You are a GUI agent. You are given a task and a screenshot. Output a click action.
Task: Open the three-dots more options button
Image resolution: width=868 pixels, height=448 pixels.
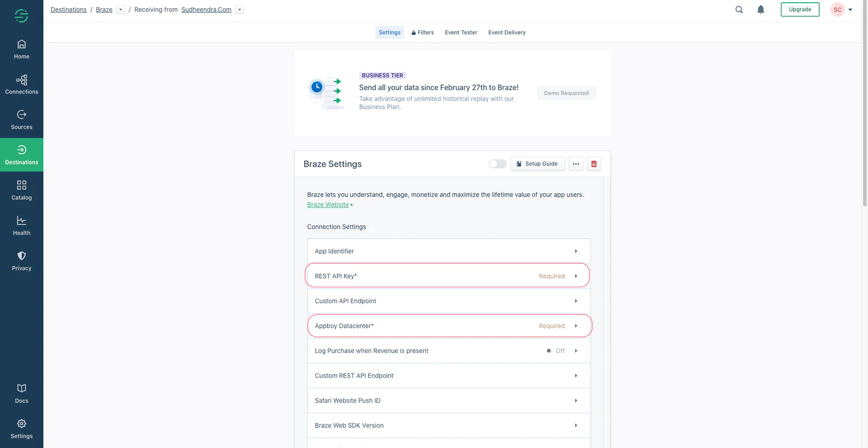[x=576, y=164]
